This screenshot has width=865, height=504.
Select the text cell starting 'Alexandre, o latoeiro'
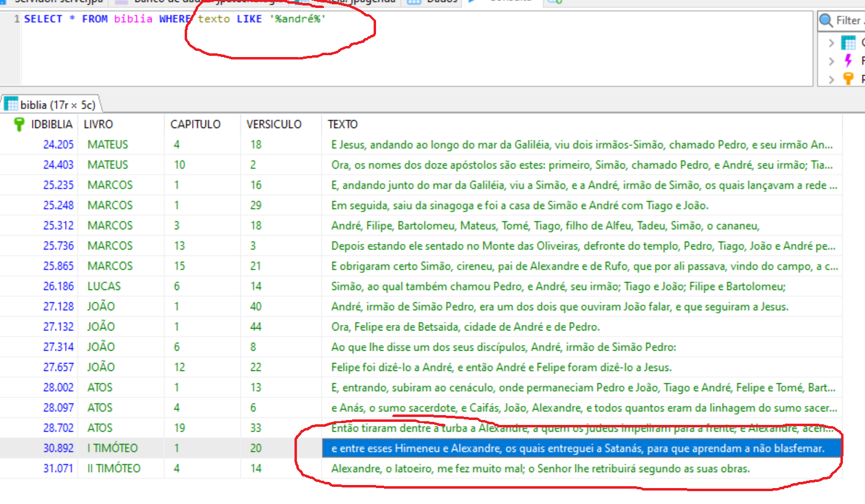pos(540,468)
